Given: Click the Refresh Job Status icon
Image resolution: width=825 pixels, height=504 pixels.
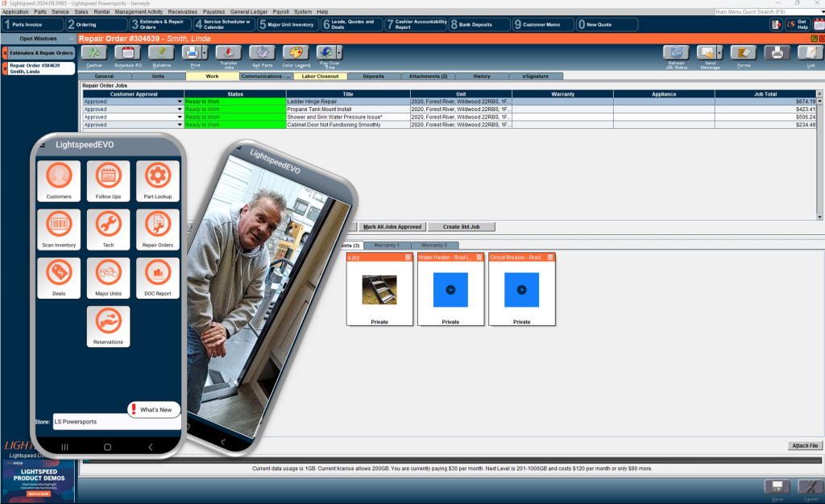Looking at the screenshot, I should coord(676,53).
